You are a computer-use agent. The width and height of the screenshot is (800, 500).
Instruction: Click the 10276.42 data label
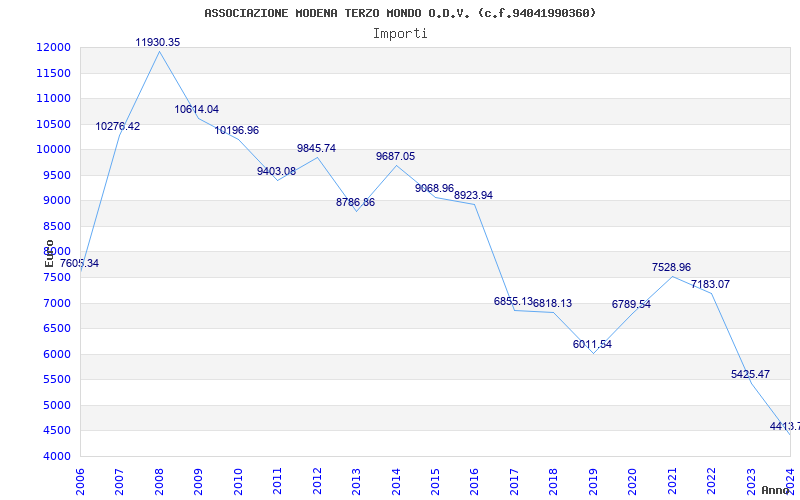click(118, 127)
